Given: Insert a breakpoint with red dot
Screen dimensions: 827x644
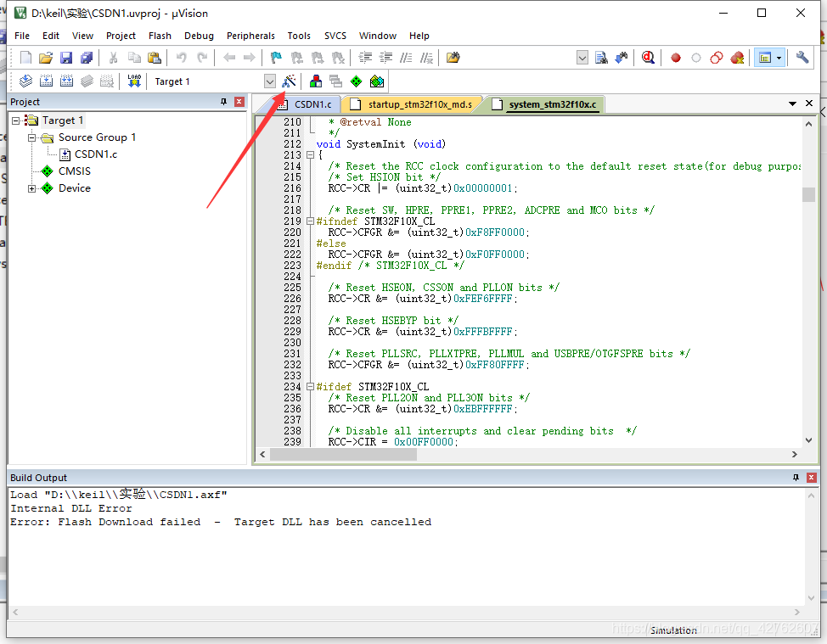Looking at the screenshot, I should tap(676, 58).
